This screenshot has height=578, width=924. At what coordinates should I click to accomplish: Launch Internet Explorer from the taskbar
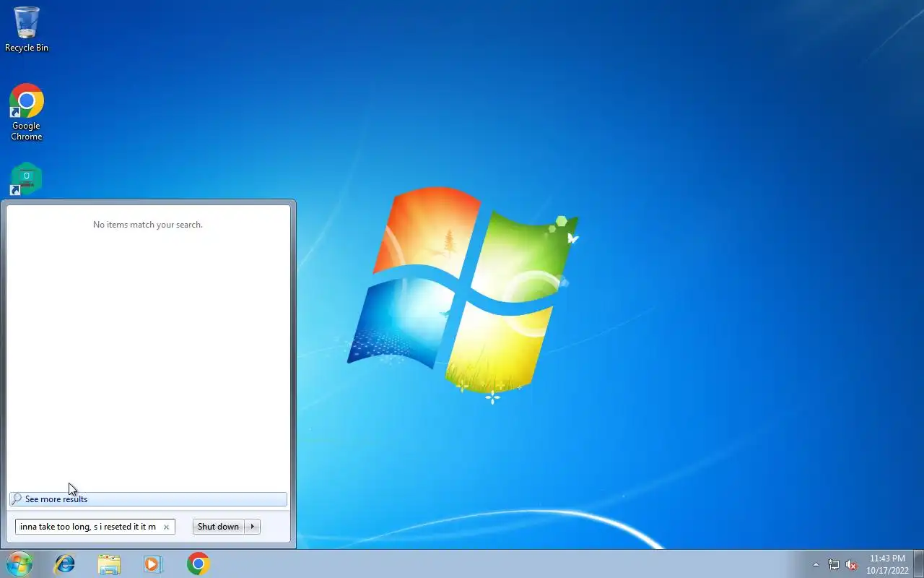(65, 564)
